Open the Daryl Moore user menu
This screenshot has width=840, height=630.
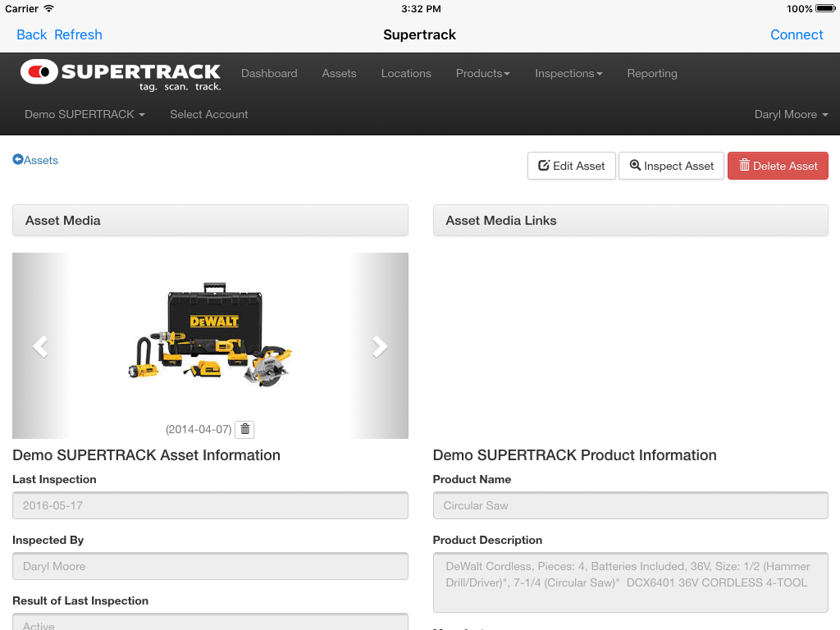(x=792, y=114)
